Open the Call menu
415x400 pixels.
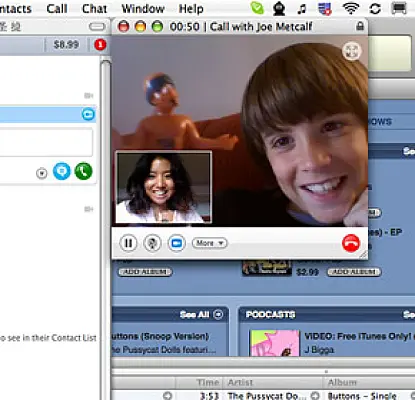click(x=57, y=8)
